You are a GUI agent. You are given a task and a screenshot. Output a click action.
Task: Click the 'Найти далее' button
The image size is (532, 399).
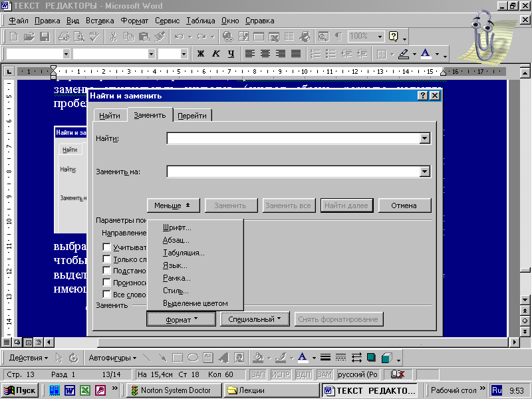(346, 205)
